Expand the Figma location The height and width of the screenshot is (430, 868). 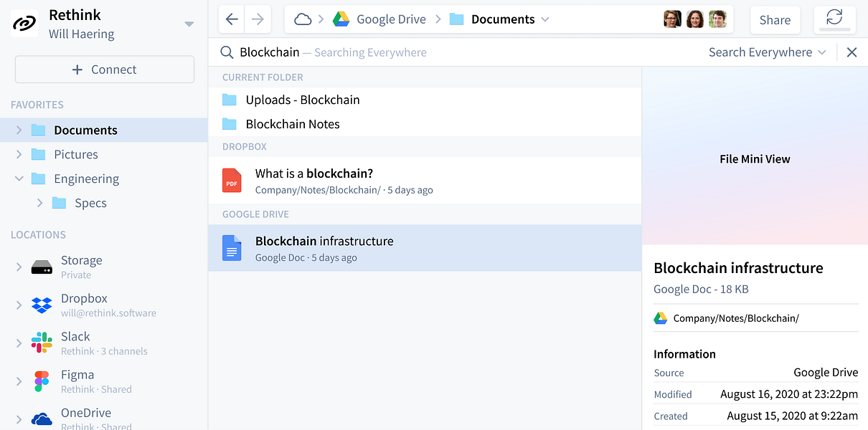[19, 381]
